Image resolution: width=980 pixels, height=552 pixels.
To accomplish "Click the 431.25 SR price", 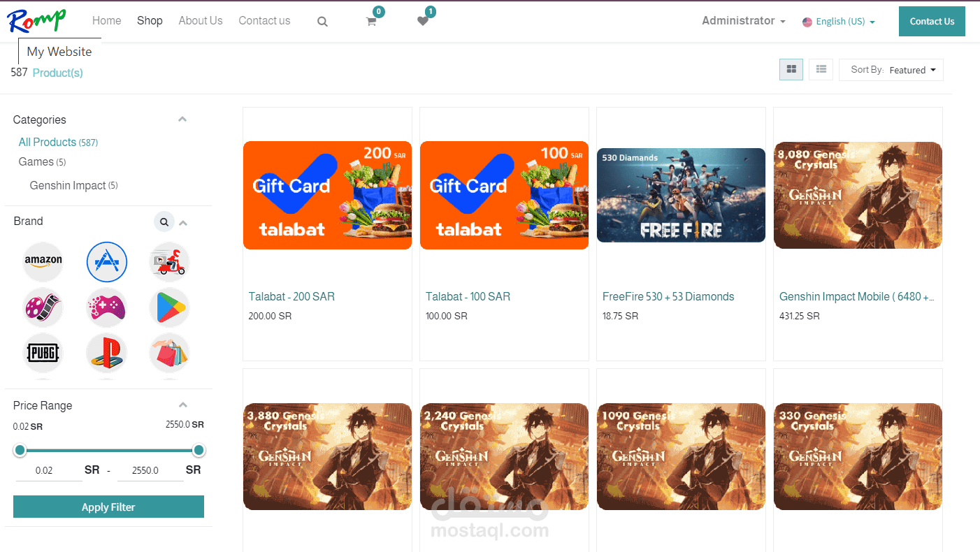I will pos(799,316).
